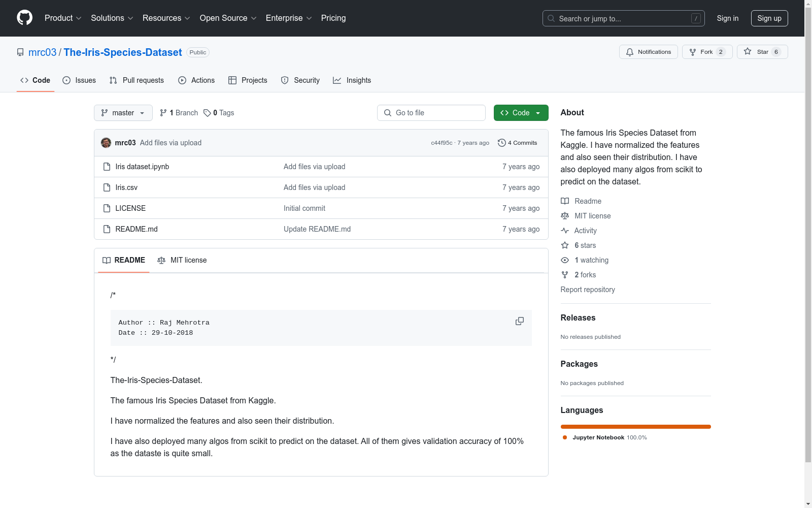Click the file icon beside README.md

tap(107, 229)
